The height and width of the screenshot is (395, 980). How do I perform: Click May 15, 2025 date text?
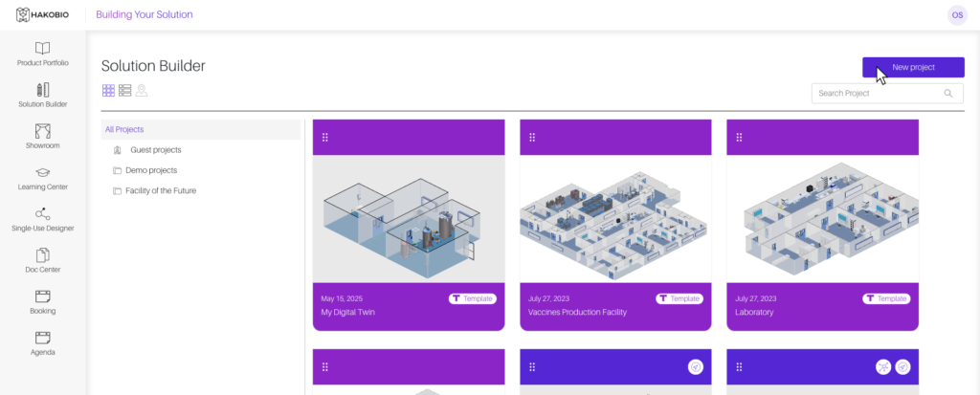(342, 298)
